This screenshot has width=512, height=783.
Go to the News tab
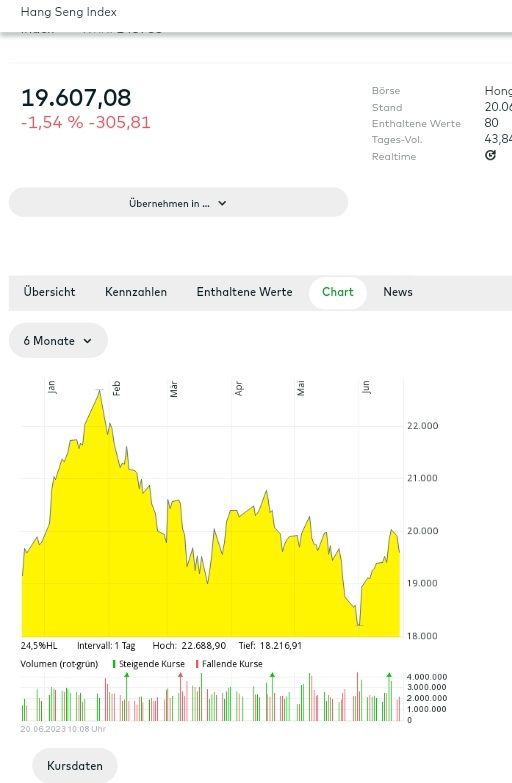(x=398, y=292)
